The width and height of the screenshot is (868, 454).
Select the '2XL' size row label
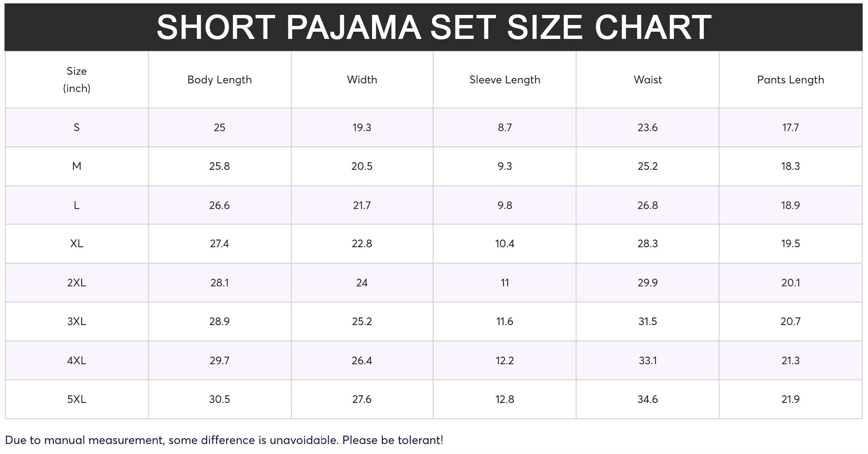77,282
